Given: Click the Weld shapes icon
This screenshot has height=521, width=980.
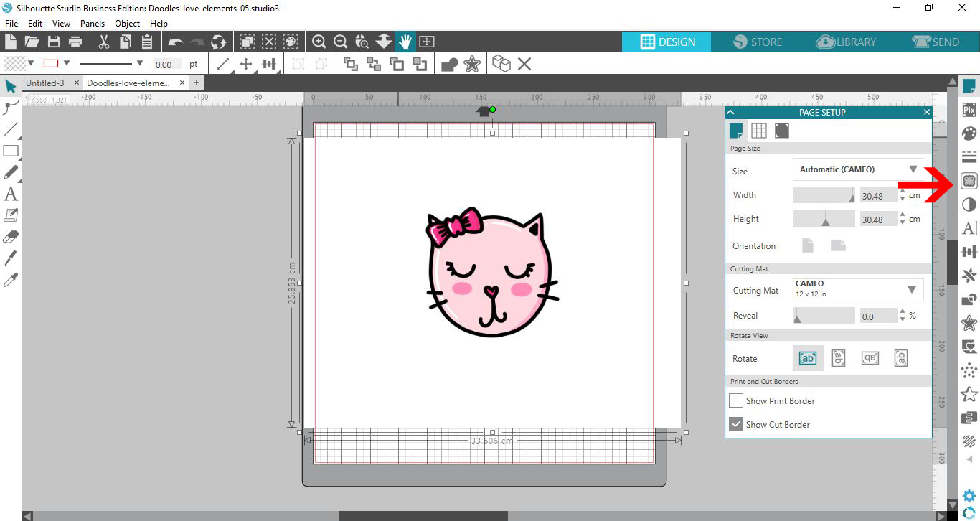Looking at the screenshot, I should [x=450, y=64].
